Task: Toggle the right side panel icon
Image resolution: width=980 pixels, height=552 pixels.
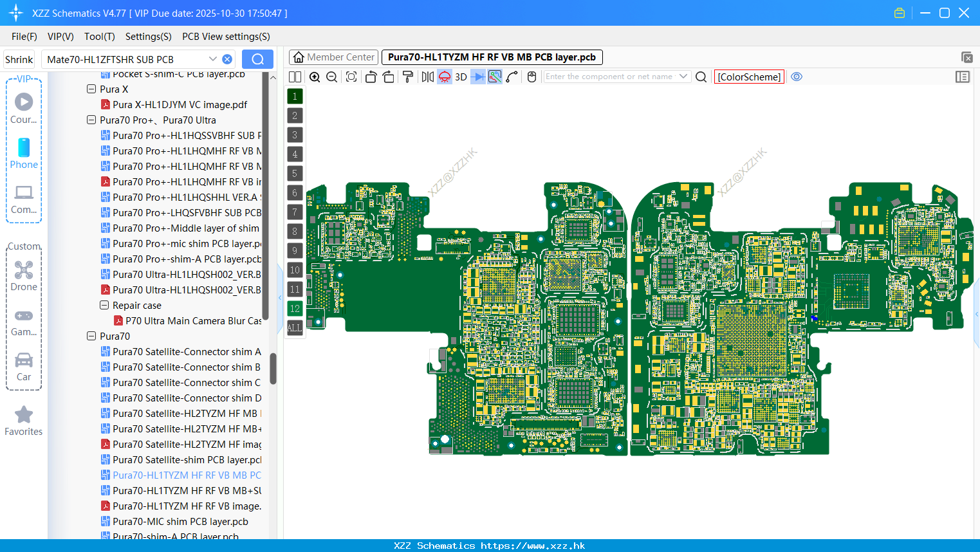Action: point(963,77)
